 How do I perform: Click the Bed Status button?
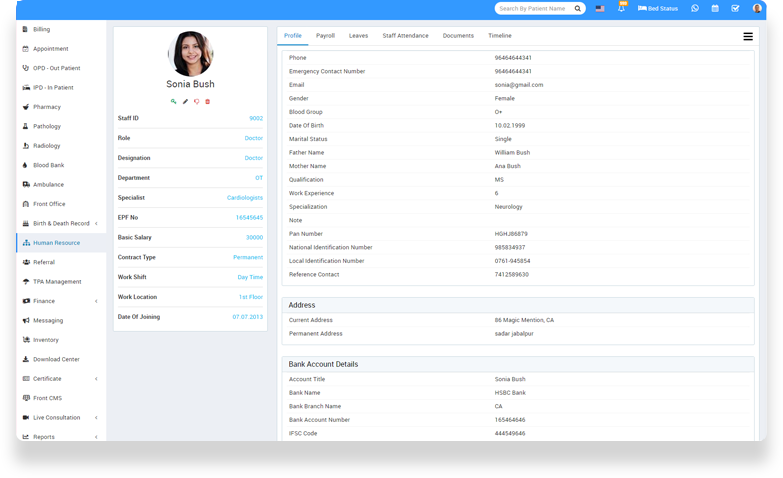tap(658, 8)
